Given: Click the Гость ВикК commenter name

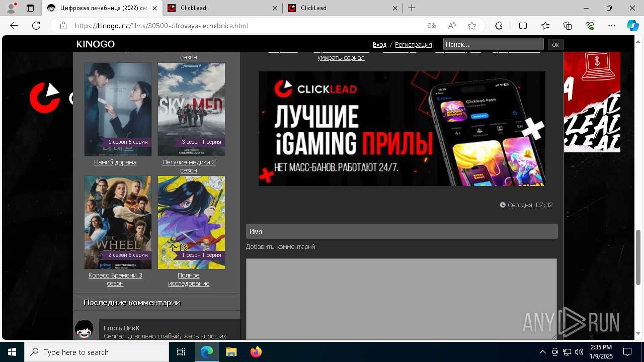Looking at the screenshot, I should pyautogui.click(x=122, y=328).
